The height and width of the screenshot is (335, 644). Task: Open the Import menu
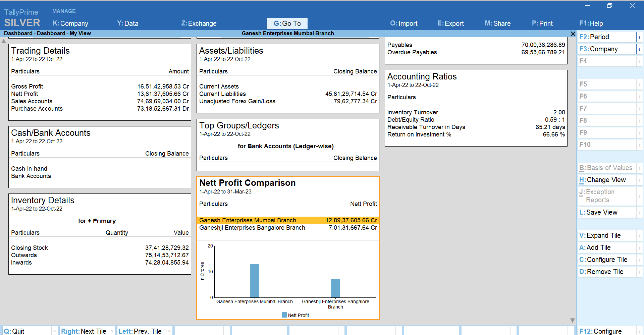404,23
